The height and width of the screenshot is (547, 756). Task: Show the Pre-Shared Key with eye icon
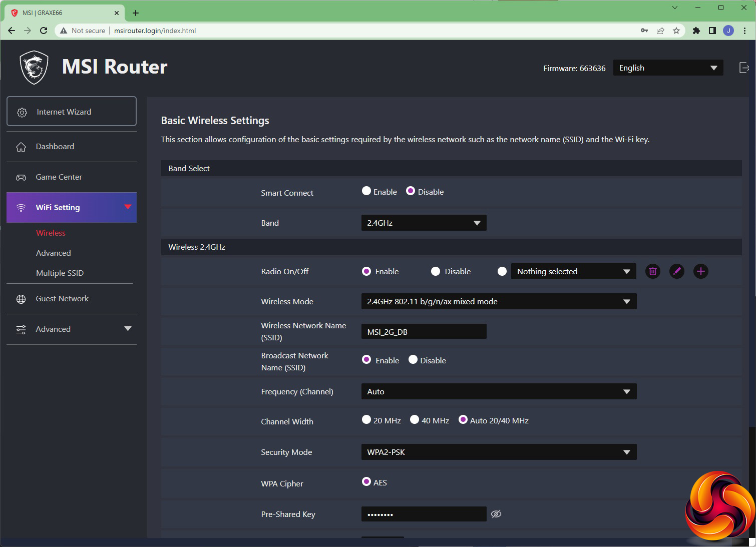click(x=496, y=514)
